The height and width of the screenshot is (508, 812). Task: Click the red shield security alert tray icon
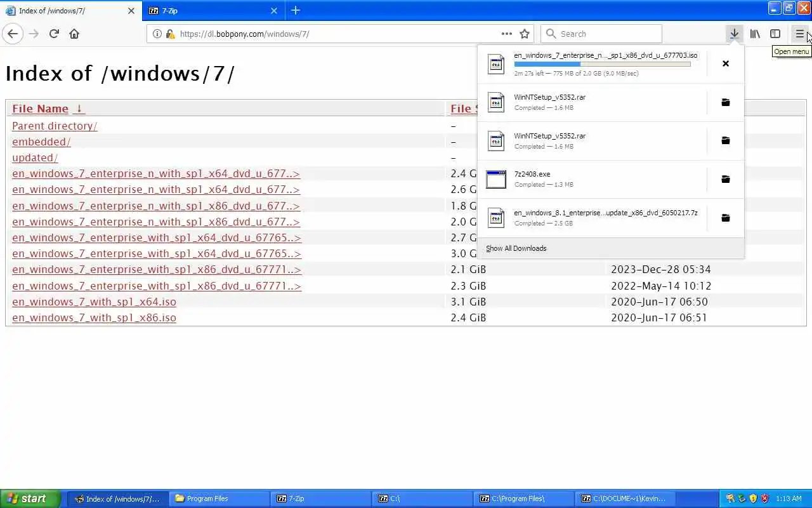tap(765, 498)
